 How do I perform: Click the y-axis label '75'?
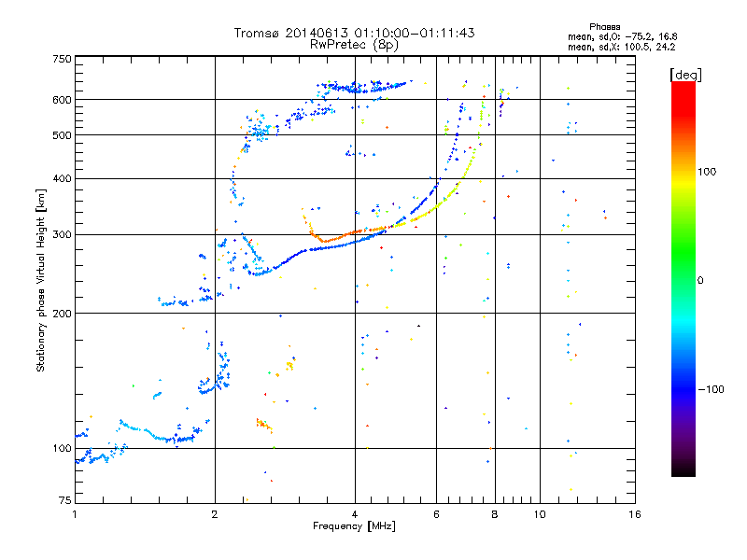pyautogui.click(x=65, y=500)
